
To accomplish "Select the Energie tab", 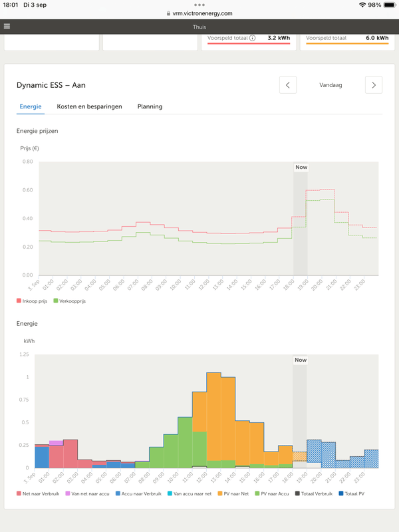I will pyautogui.click(x=31, y=106).
